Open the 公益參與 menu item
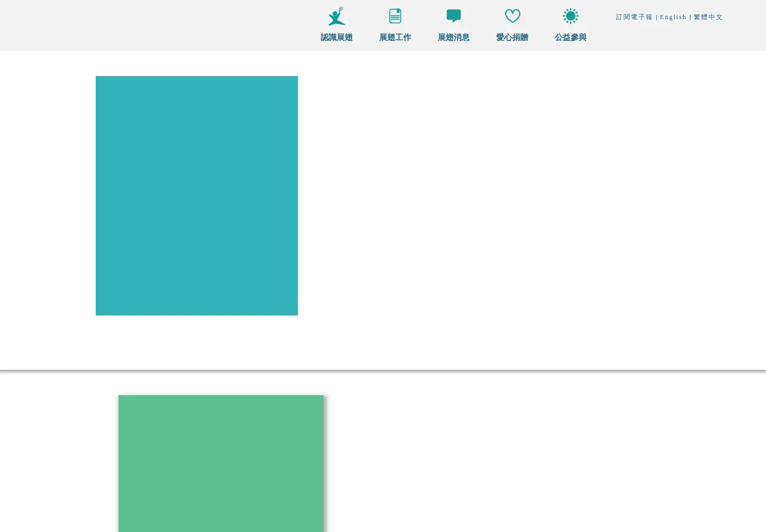Viewport: 766px width, 532px height. point(571,37)
